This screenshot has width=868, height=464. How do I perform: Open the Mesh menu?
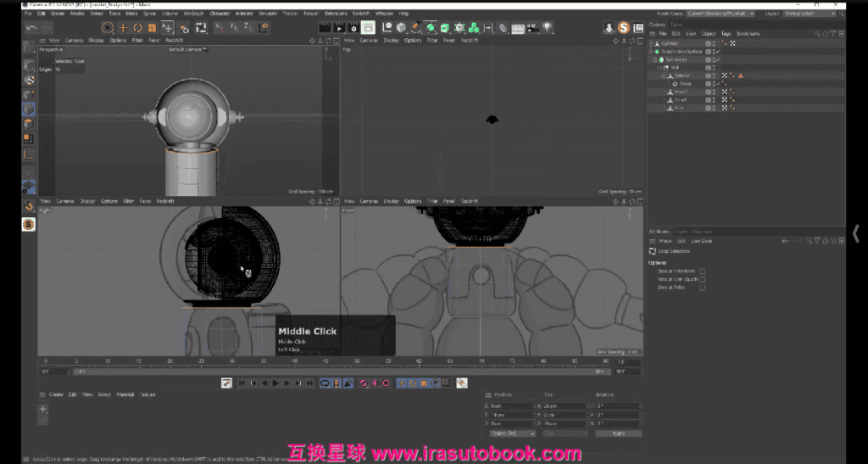coord(131,14)
